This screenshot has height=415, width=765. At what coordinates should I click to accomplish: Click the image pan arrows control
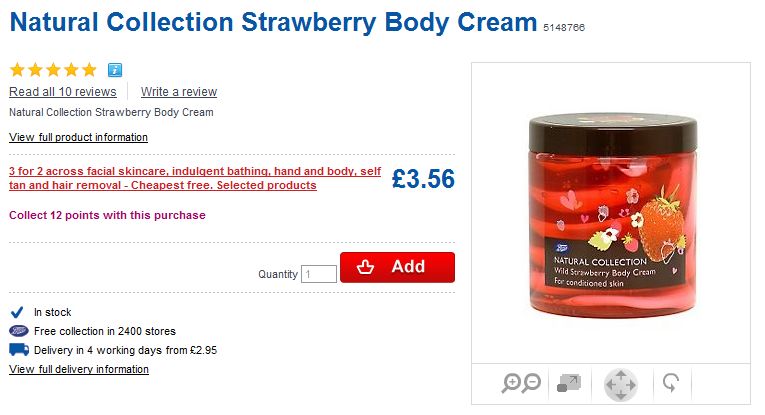(x=620, y=384)
